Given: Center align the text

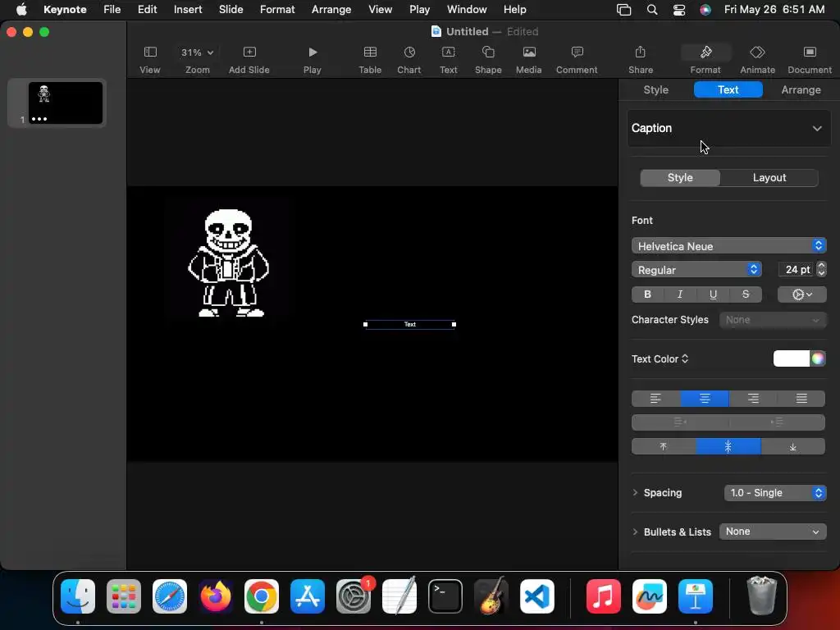Looking at the screenshot, I should [705, 399].
